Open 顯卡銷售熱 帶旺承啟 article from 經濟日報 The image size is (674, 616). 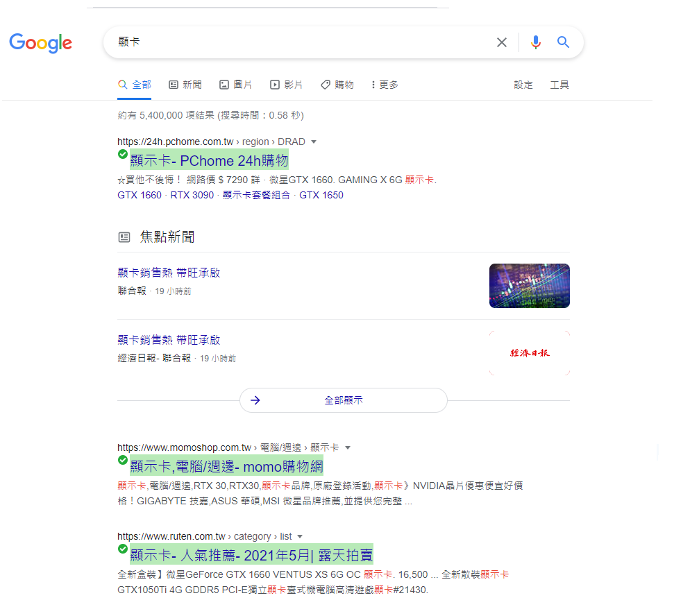pos(169,340)
